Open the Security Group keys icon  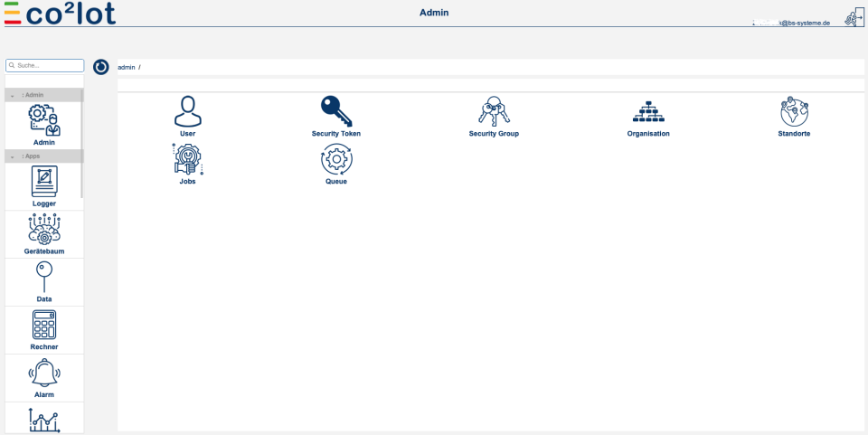(494, 111)
